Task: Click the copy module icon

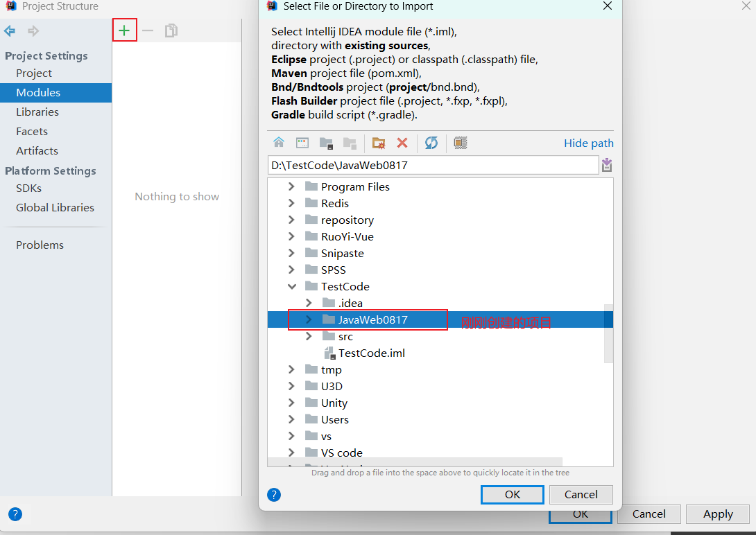Action: click(171, 30)
